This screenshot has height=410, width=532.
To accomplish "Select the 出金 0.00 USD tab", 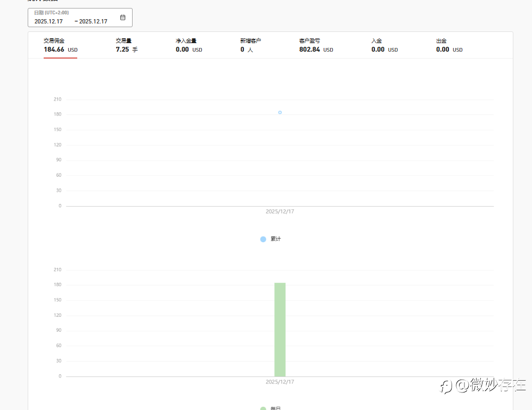I will [x=449, y=45].
